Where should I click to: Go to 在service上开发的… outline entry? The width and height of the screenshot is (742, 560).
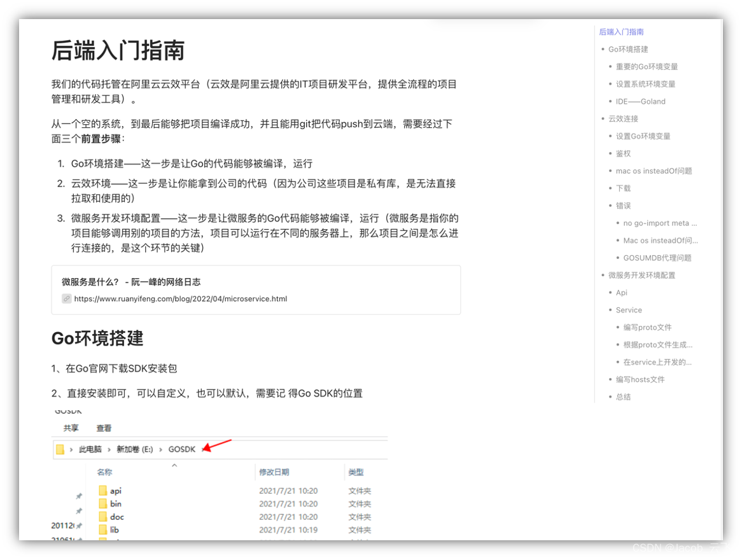coord(657,362)
